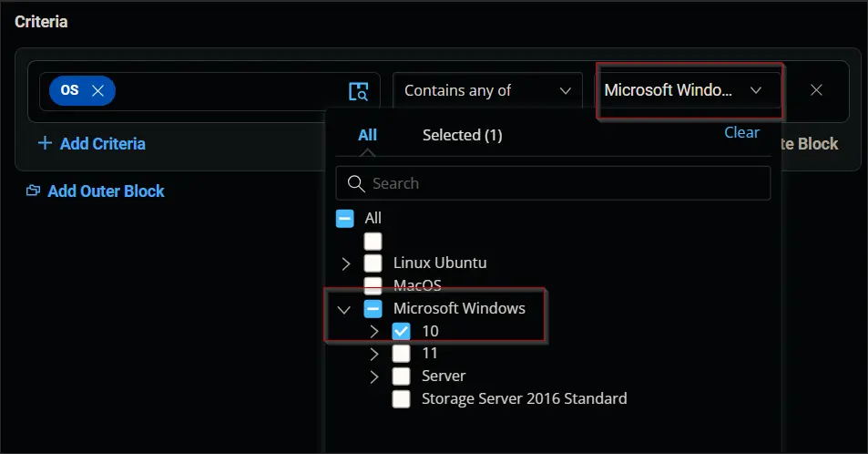This screenshot has height=454, width=868.
Task: Click the Microsoft Windows label
Action: point(459,308)
